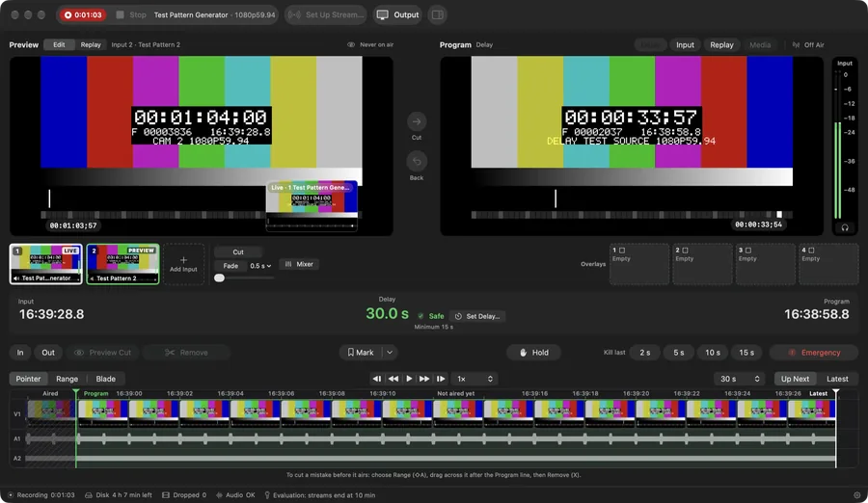Viewport: 868px width, 503px height.
Task: Click the Preview Cut eye button
Action: 102,353
